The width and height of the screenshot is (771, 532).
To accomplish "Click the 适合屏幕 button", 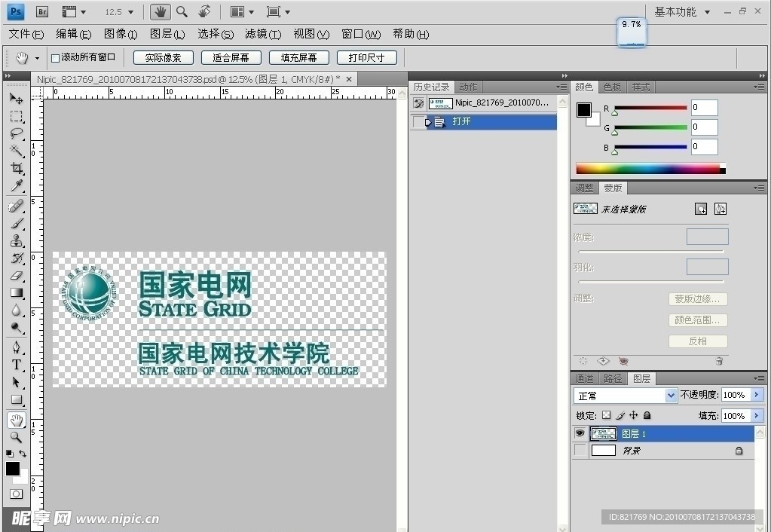I will tap(231, 57).
